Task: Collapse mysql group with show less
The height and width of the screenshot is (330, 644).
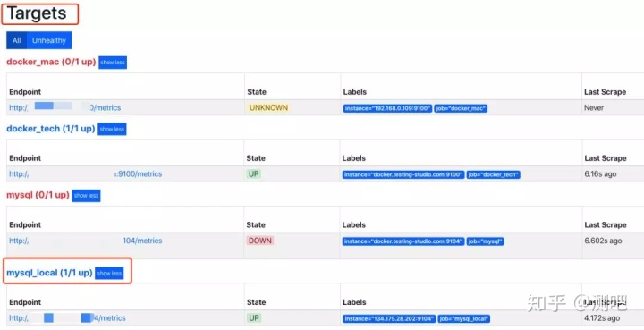Action: pyautogui.click(x=86, y=195)
